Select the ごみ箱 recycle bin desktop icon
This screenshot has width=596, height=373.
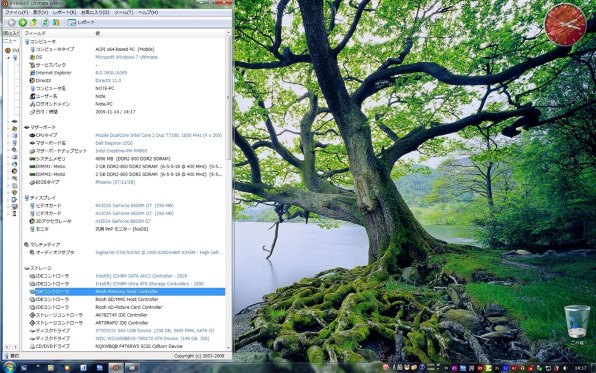(577, 324)
